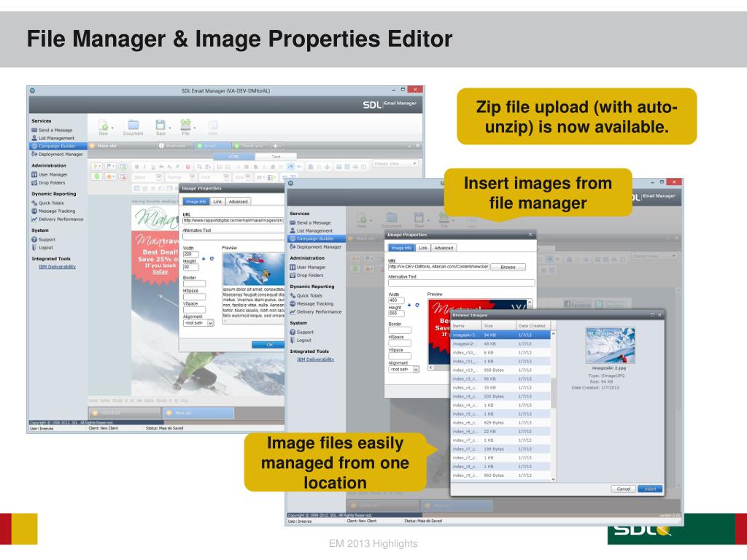Click the New toolbar icon in back window

click(103, 125)
